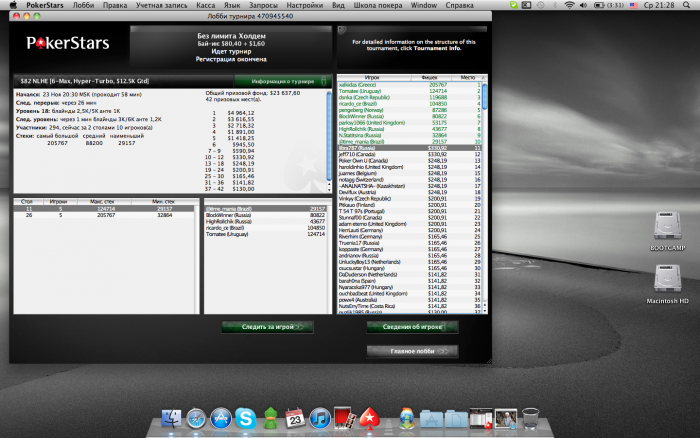This screenshot has height=438, width=700.
Task: Click PokerStars red spade dock icon
Action: coord(370,419)
